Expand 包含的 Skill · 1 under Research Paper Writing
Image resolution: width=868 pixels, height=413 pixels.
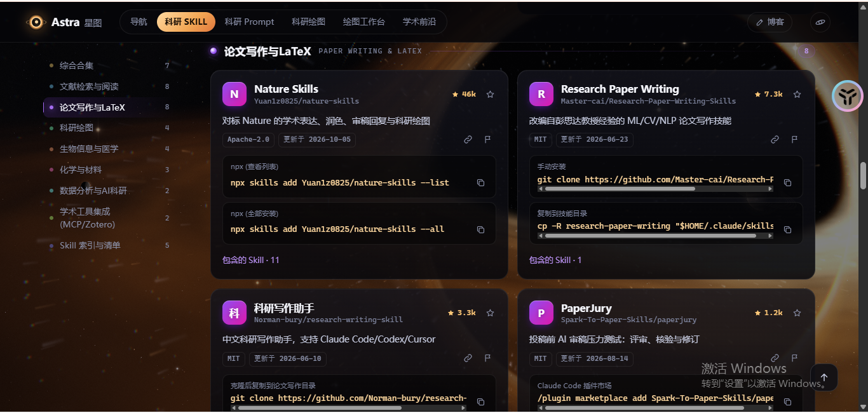point(555,260)
